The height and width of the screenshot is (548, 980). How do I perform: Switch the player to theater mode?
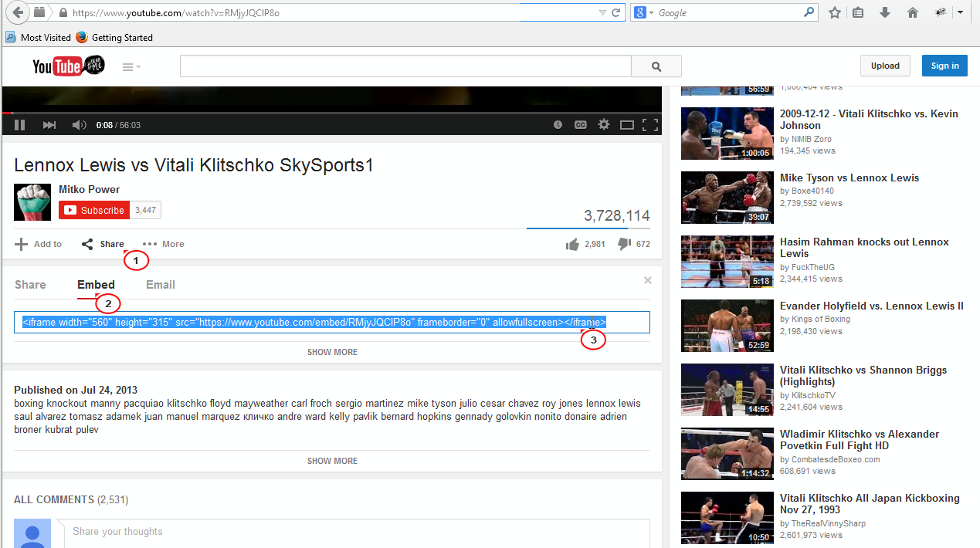click(627, 125)
